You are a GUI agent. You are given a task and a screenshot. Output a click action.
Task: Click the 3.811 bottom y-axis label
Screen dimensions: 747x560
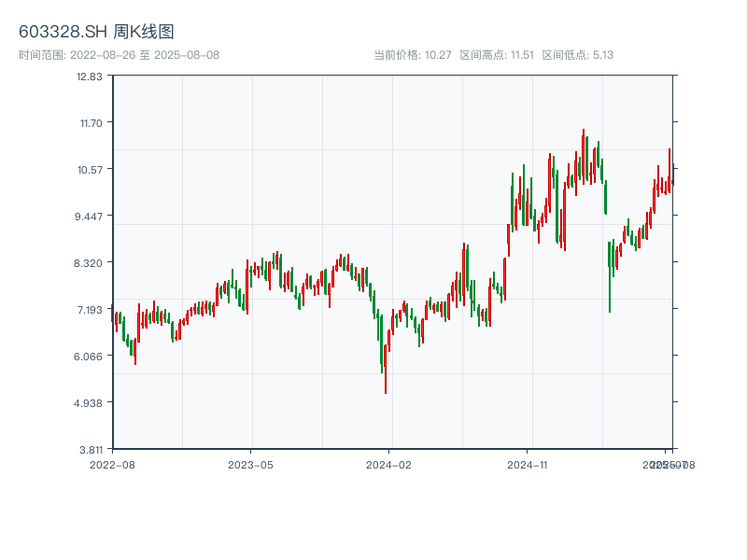pyautogui.click(x=90, y=449)
